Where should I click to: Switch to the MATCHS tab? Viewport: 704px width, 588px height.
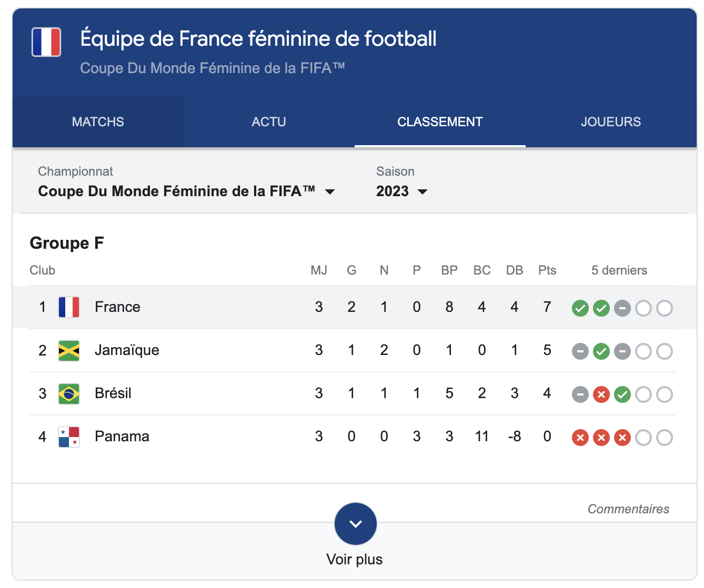pyautogui.click(x=98, y=122)
